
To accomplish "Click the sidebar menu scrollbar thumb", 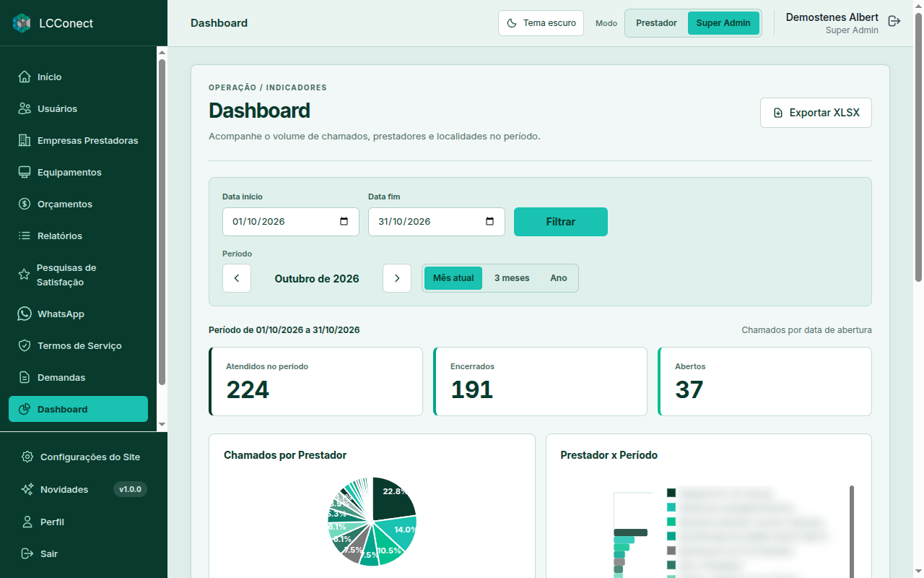I will (162, 221).
